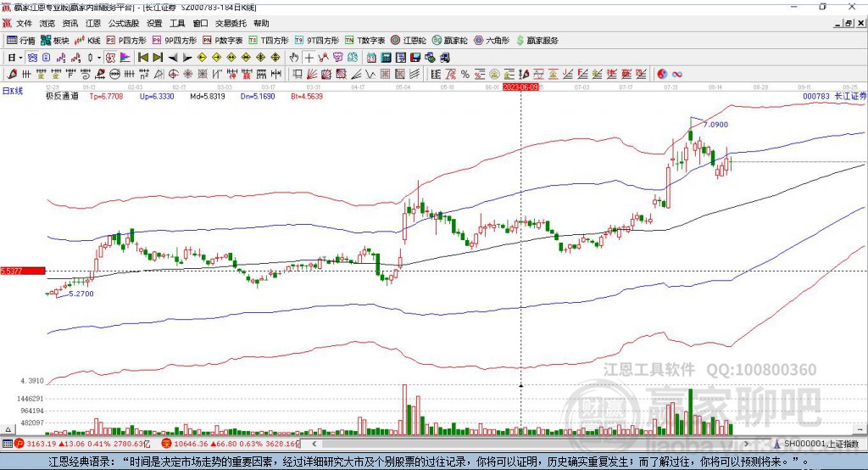
Task: Toggle the 极反 channel indicator icon
Action: coord(110,58)
